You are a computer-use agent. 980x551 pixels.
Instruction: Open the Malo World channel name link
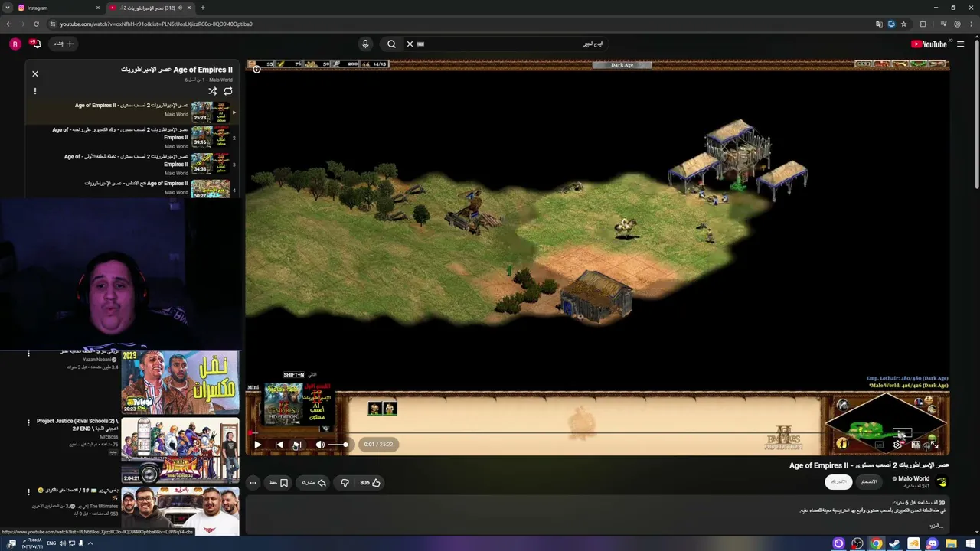[x=913, y=478]
